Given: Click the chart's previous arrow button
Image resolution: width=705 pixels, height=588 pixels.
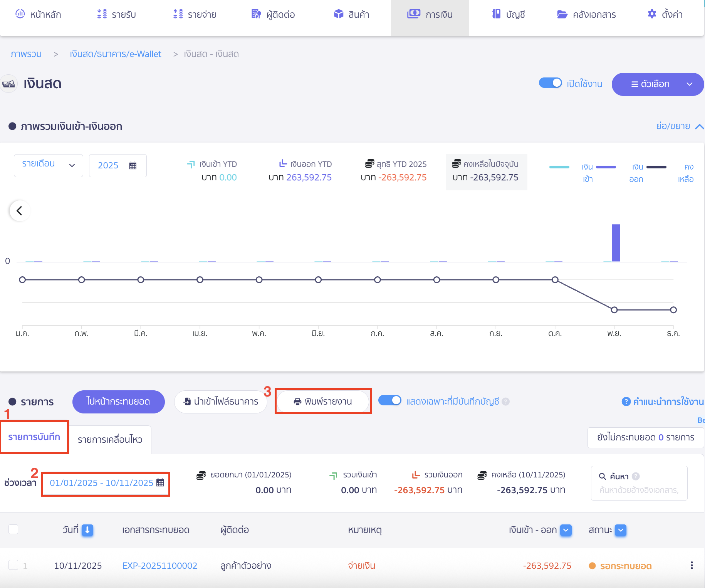Looking at the screenshot, I should [x=19, y=211].
